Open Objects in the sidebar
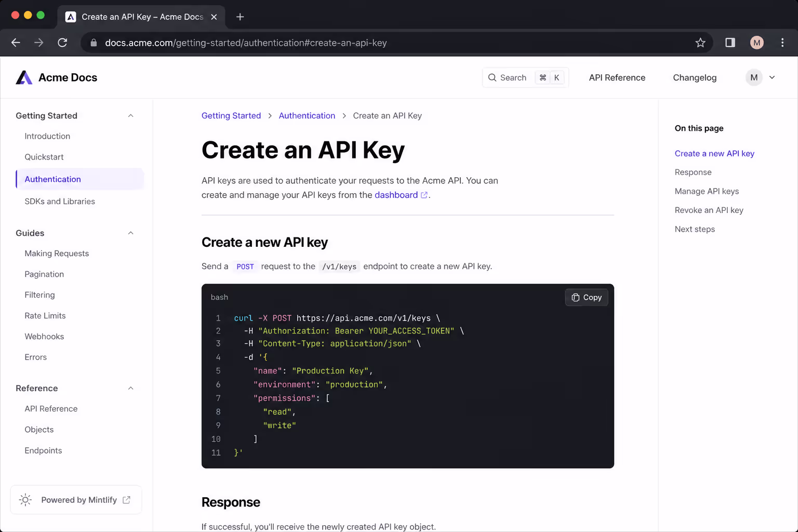The image size is (798, 532). [39, 430]
